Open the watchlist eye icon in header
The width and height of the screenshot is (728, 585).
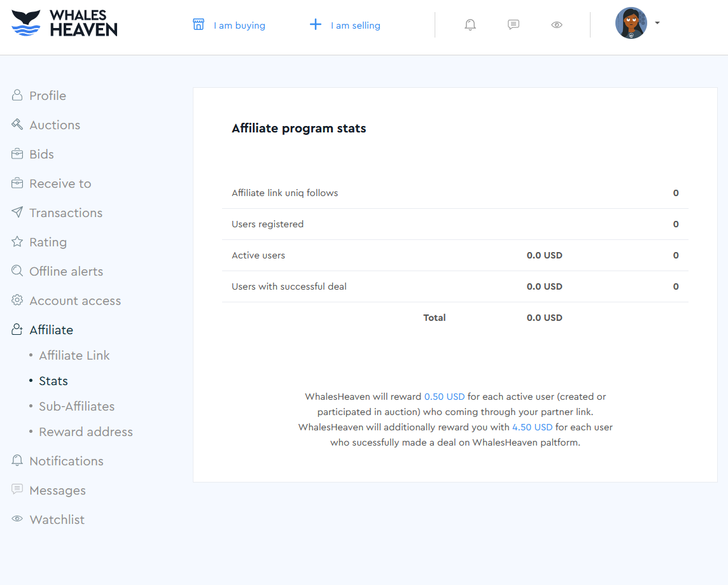pos(557,25)
